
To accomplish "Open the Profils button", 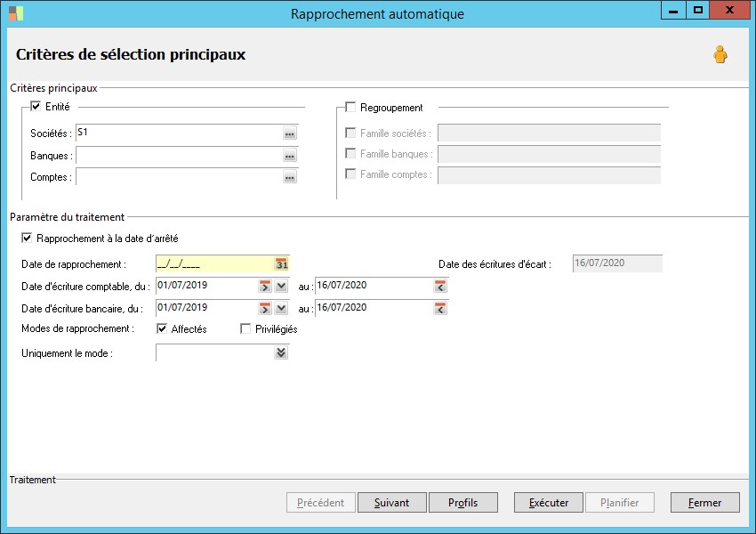I will click(x=462, y=503).
